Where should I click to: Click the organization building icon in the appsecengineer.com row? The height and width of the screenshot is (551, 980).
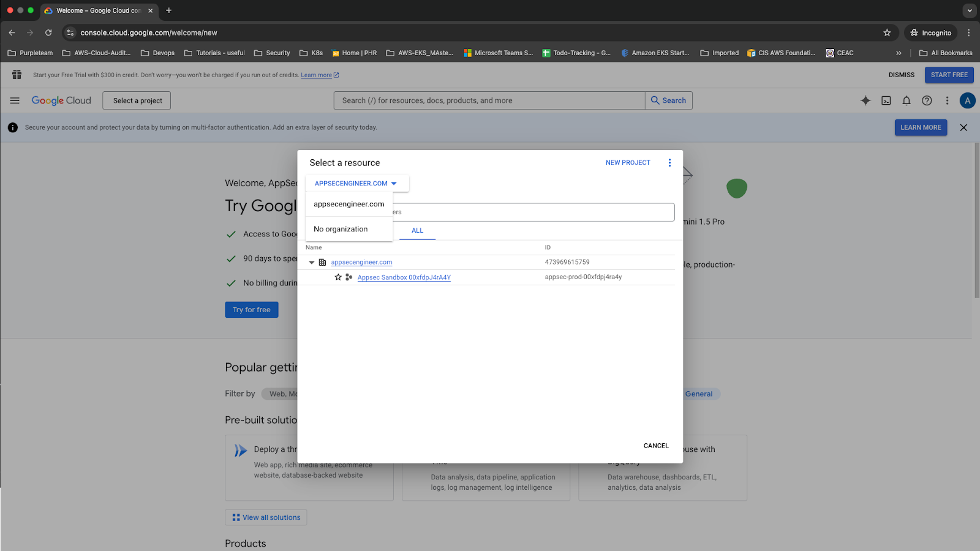tap(322, 262)
